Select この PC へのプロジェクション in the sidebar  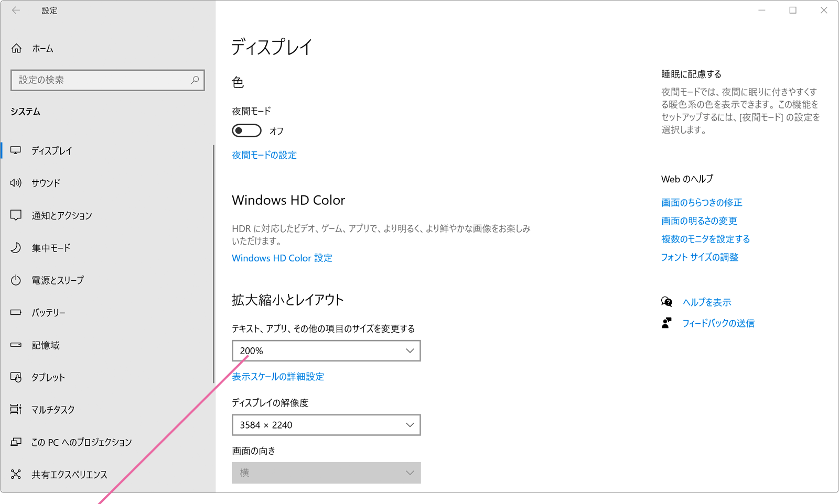click(107, 442)
